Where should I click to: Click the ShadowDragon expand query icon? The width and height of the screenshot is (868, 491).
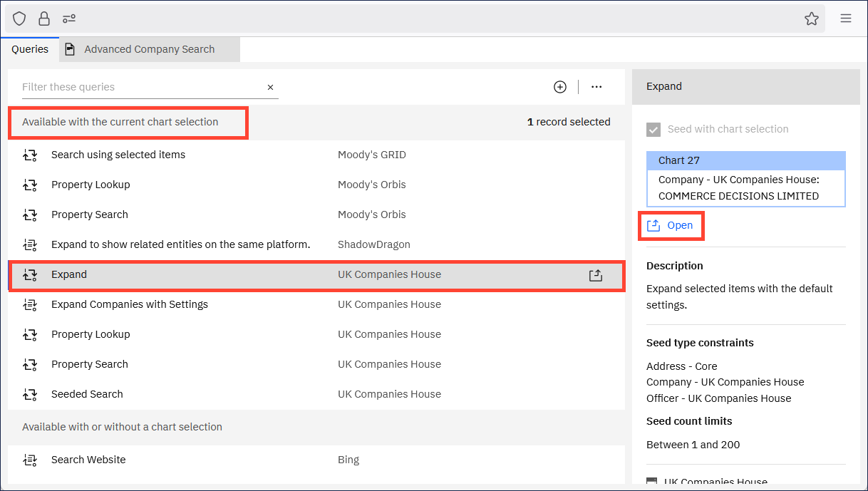(x=30, y=244)
